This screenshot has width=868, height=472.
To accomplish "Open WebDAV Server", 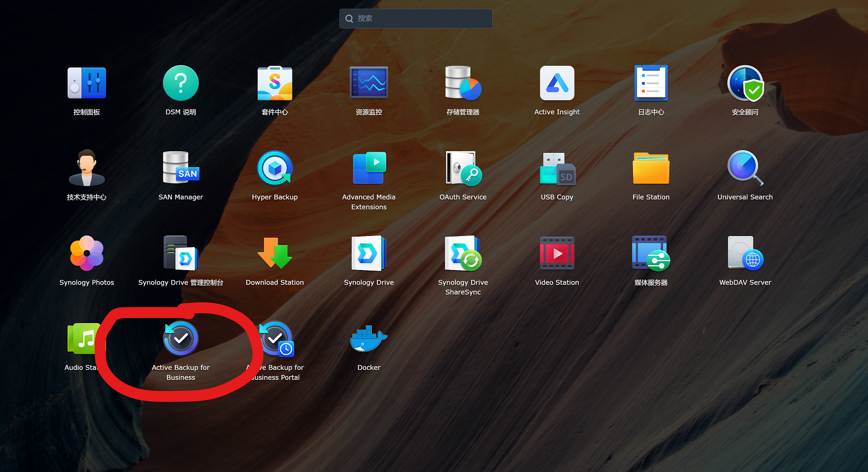I will coord(745,253).
